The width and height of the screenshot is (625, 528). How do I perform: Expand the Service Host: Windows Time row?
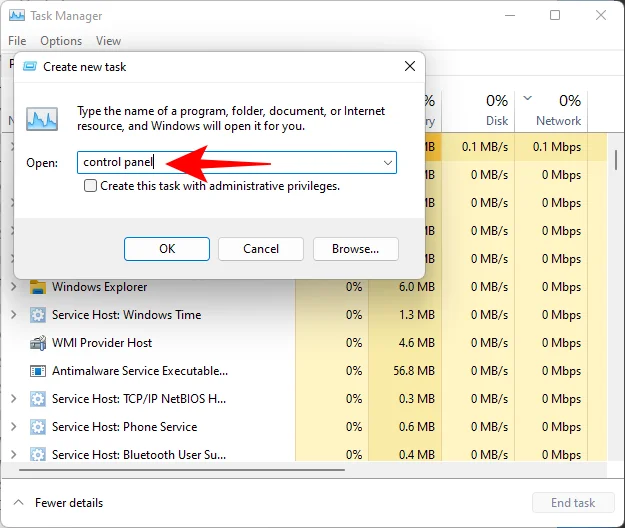coord(14,314)
